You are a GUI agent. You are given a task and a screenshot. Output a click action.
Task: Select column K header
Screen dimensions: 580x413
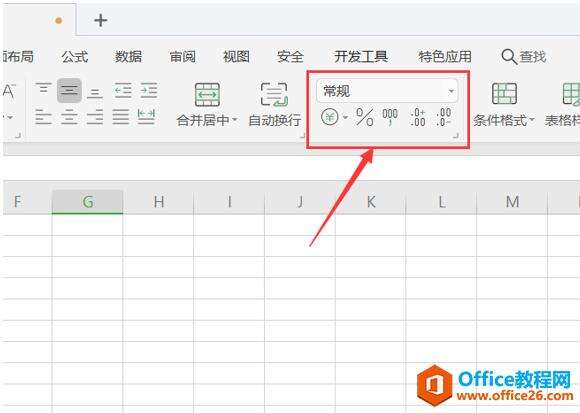[x=371, y=202]
